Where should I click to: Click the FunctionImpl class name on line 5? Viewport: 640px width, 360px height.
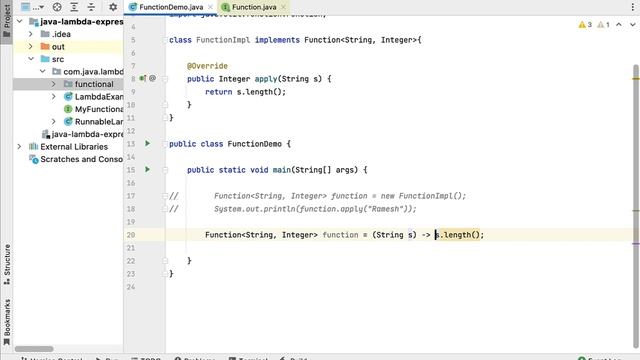(x=223, y=40)
